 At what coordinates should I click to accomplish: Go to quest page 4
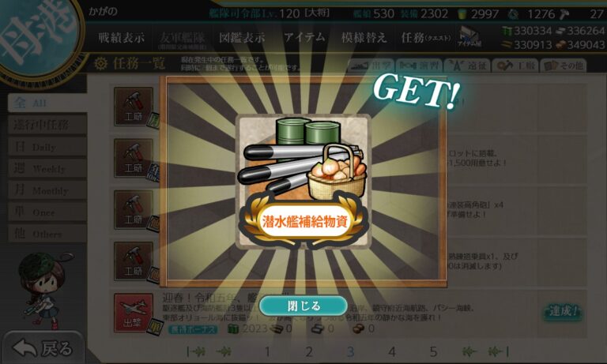click(392, 351)
